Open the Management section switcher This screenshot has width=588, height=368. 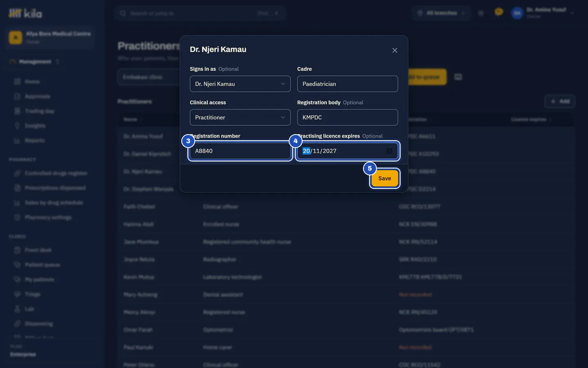click(x=34, y=62)
